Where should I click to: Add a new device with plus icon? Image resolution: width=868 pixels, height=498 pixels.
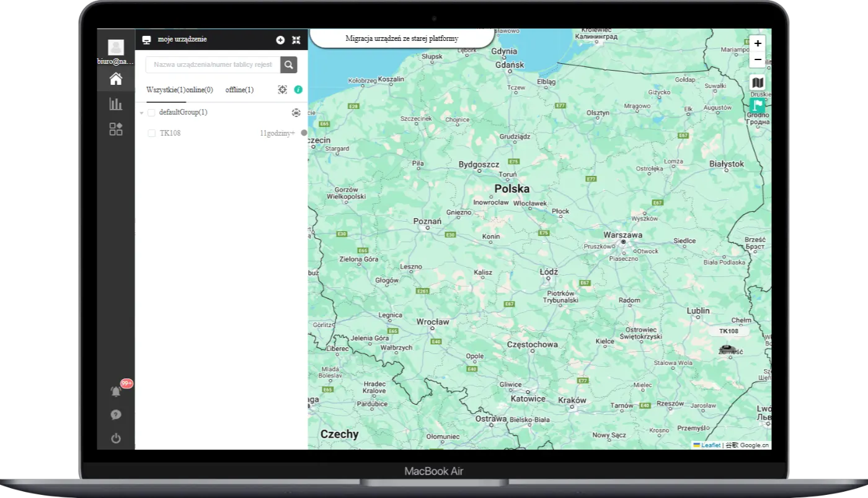[x=280, y=40]
